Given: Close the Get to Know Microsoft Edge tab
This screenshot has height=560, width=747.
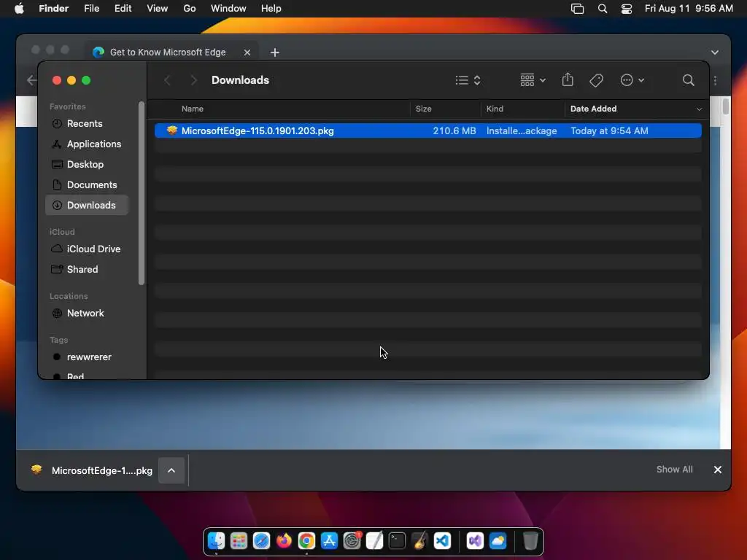Looking at the screenshot, I should pyautogui.click(x=247, y=52).
